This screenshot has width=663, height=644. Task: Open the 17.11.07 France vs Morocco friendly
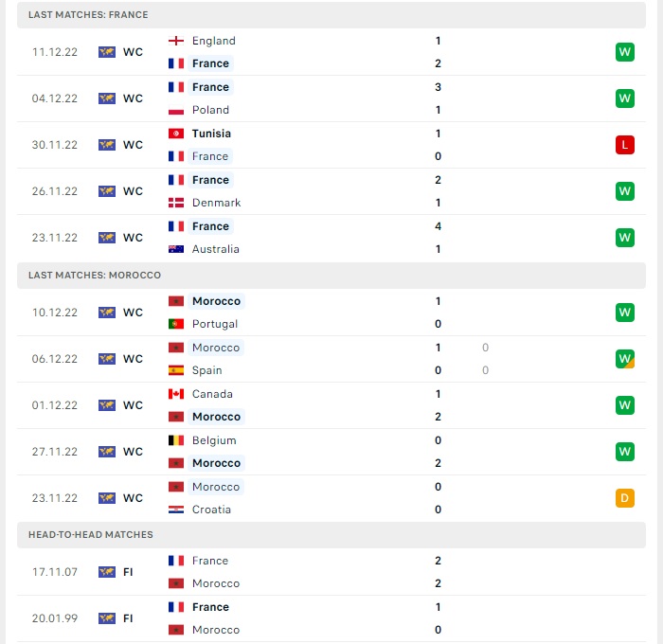click(331, 572)
